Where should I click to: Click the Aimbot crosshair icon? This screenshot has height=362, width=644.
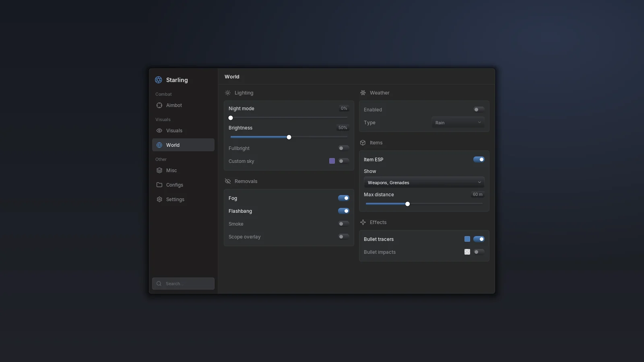(159, 105)
